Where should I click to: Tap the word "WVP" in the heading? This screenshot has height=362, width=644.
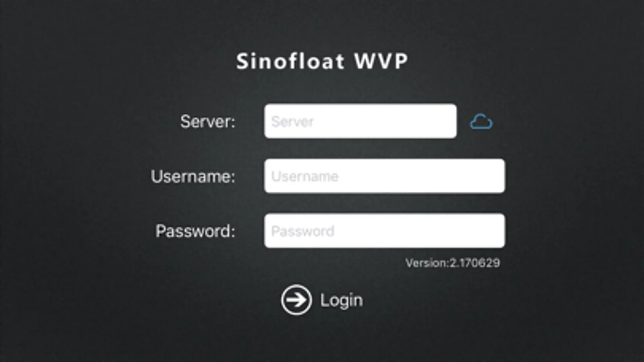pyautogui.click(x=381, y=62)
